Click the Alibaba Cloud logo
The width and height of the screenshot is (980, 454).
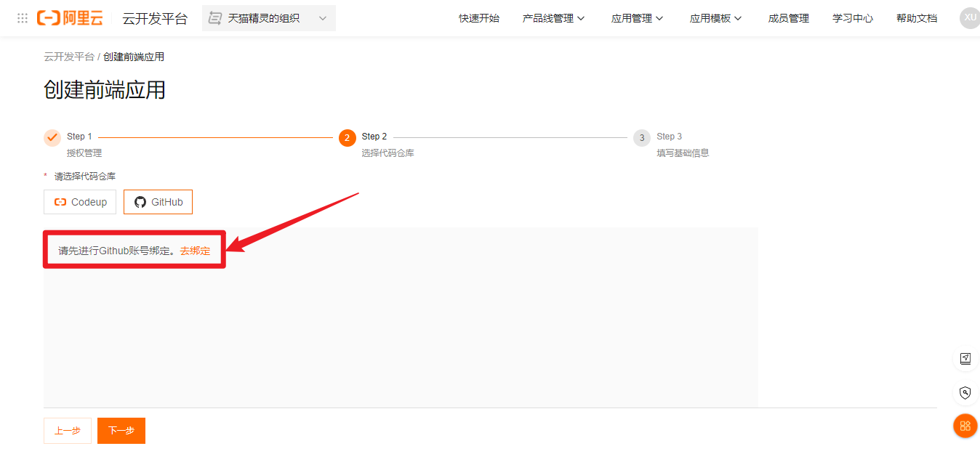coord(70,18)
